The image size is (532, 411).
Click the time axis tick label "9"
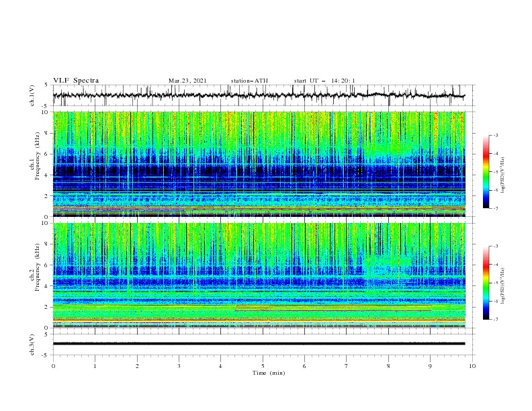430,366
